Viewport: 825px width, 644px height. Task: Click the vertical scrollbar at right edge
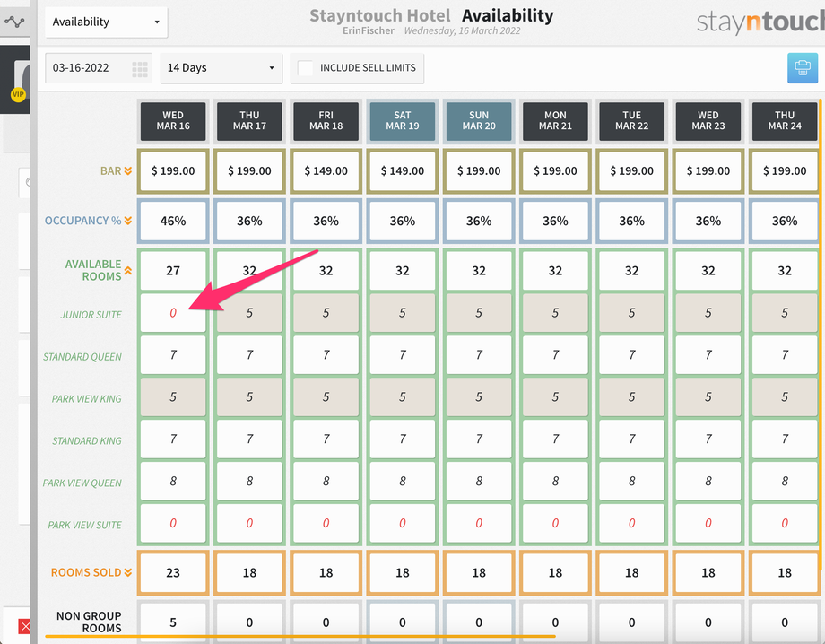coord(821,334)
